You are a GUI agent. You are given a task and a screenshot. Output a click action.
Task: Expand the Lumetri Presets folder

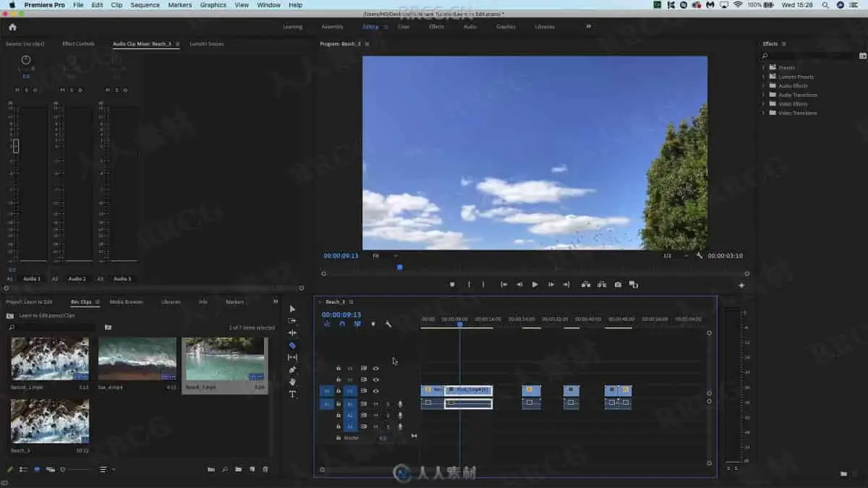(763, 77)
